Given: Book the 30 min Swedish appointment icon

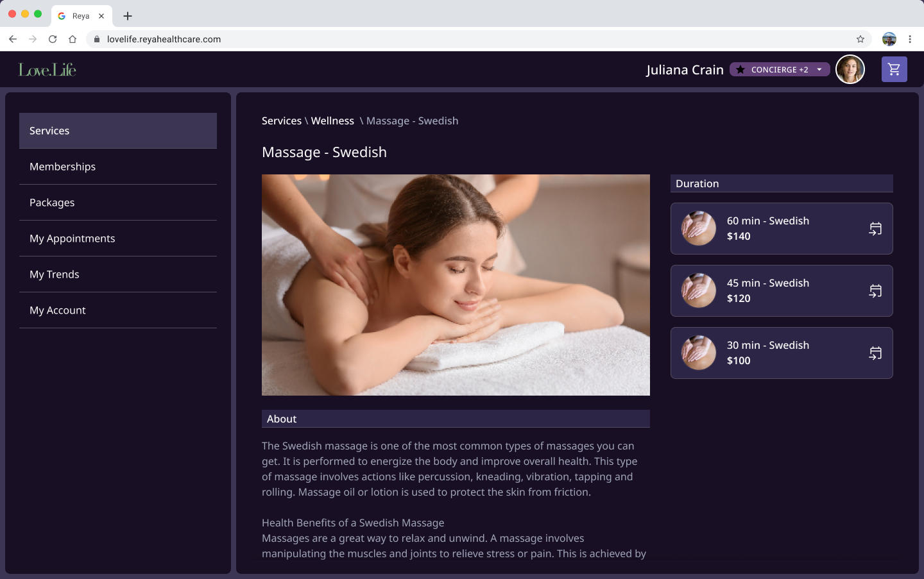Looking at the screenshot, I should (875, 353).
